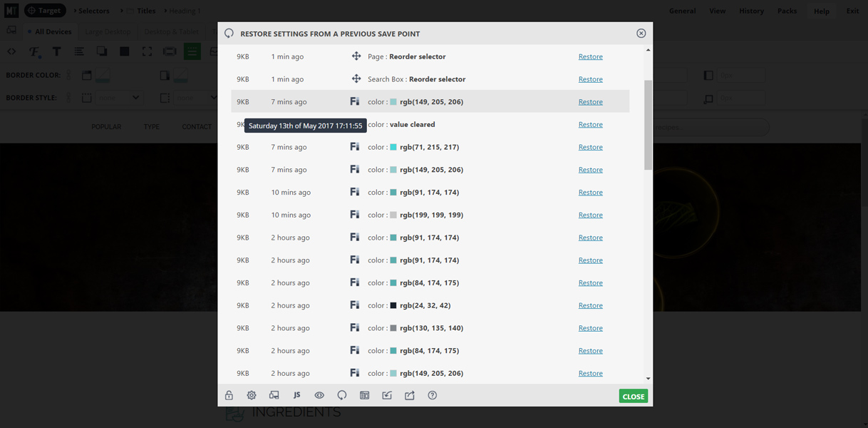Click the top border icon beside Border Color
This screenshot has height=428, width=868.
pos(87,75)
